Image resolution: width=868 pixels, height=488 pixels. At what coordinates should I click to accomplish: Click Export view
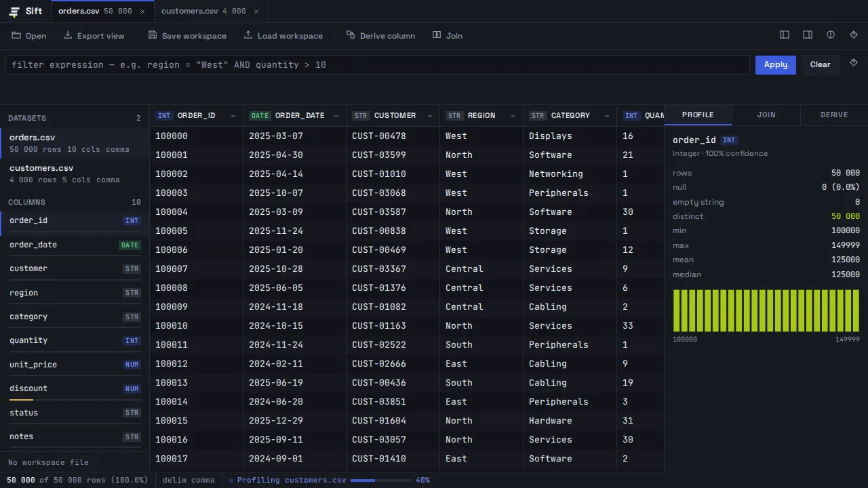click(94, 35)
